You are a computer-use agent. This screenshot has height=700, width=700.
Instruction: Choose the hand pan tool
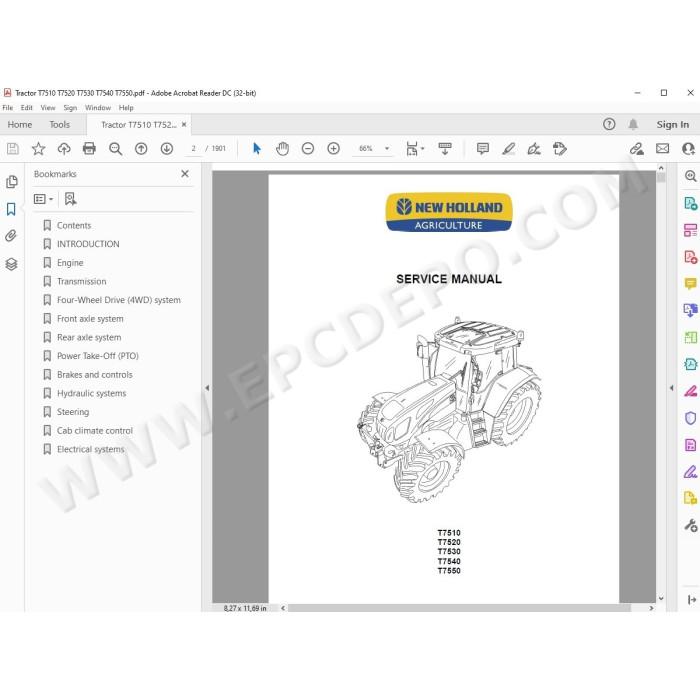point(282,149)
